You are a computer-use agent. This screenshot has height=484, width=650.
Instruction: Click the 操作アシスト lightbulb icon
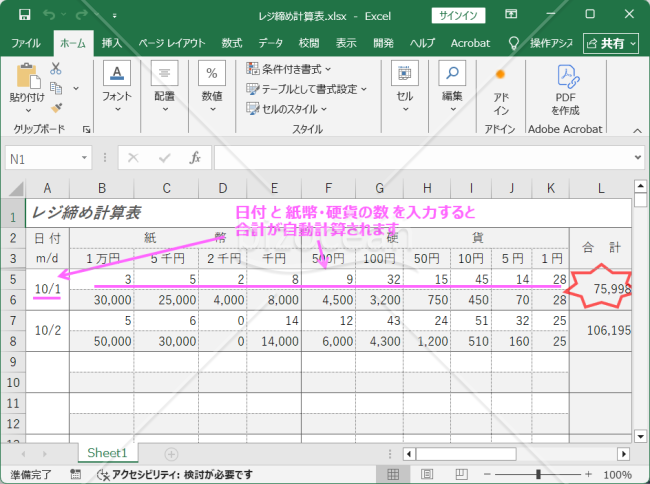[514, 43]
